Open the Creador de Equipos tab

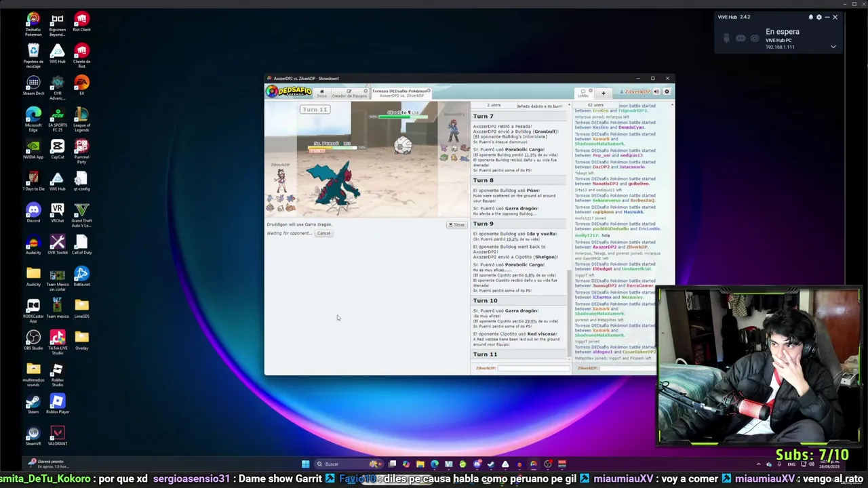[349, 93]
